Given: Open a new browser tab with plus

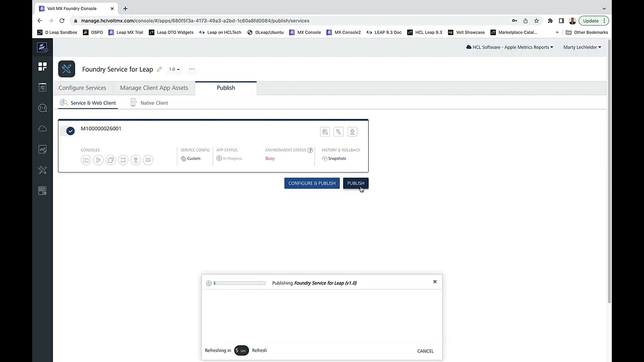Looking at the screenshot, I should pos(125,9).
